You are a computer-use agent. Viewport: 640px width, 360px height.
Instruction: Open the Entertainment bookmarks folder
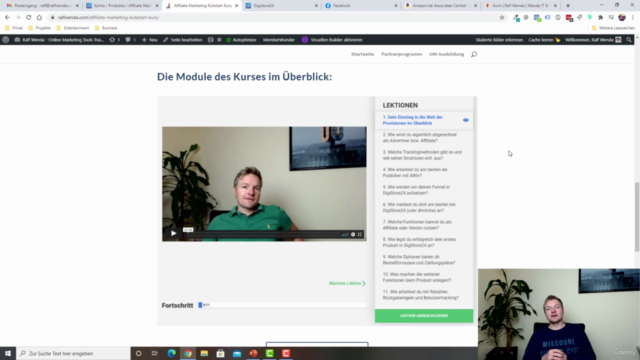pyautogui.click(x=72, y=28)
